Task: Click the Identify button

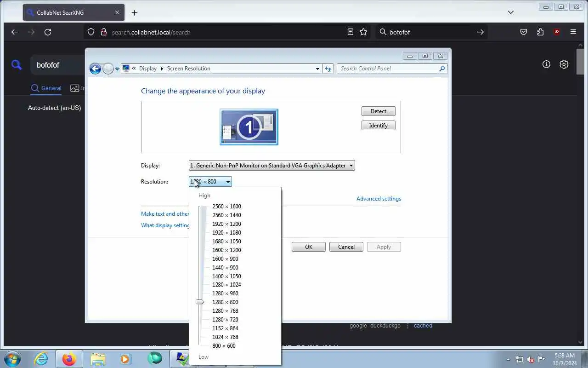Action: point(379,126)
